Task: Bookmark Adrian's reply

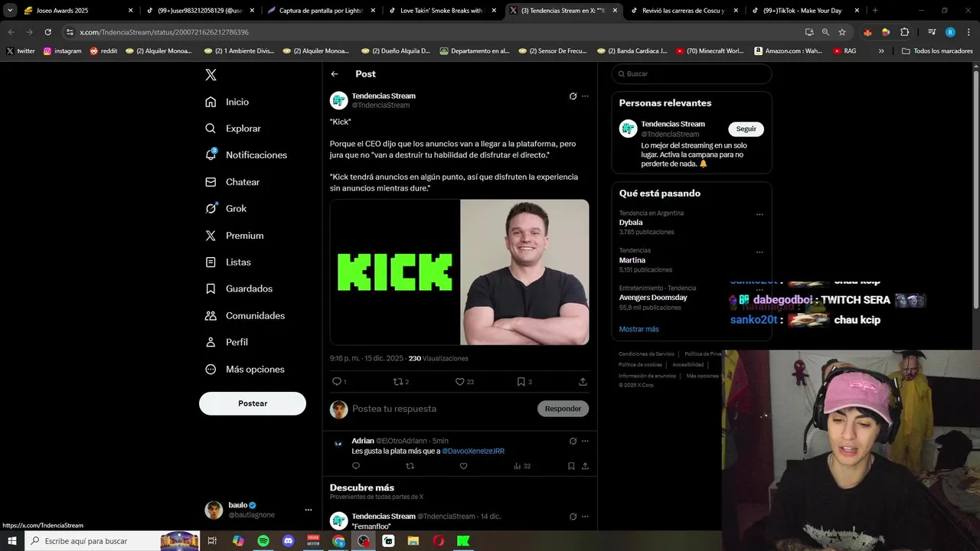Action: 571,466
